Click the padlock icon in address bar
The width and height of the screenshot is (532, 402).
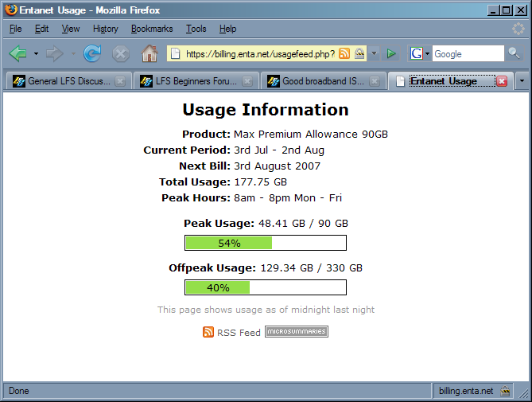pyautogui.click(x=359, y=53)
